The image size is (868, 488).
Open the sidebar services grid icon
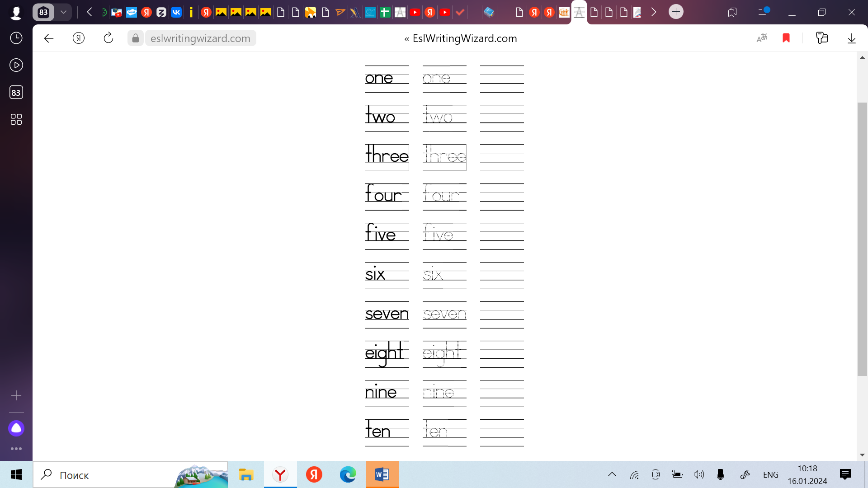(16, 119)
